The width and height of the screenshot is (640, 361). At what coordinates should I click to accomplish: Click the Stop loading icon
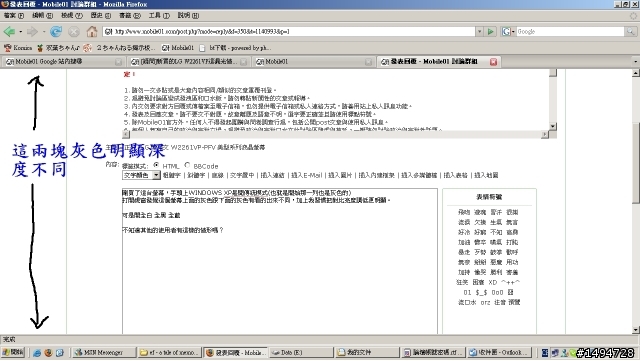pos(74,31)
